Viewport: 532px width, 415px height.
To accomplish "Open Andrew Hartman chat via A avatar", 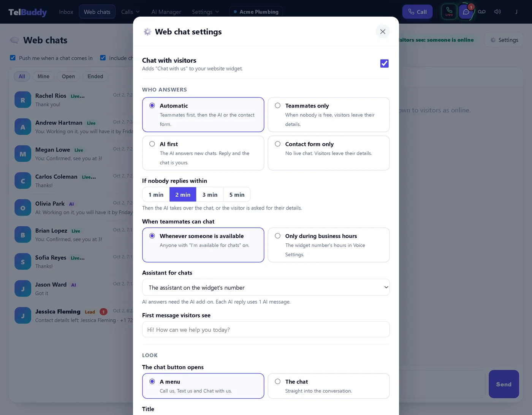I will pyautogui.click(x=23, y=127).
